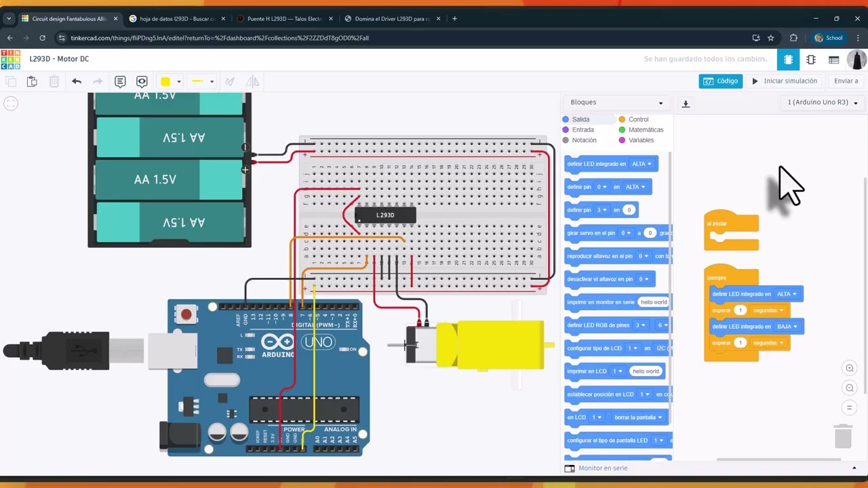This screenshot has width=868, height=488.
Task: Click the Tinkercad logo
Action: click(11, 60)
